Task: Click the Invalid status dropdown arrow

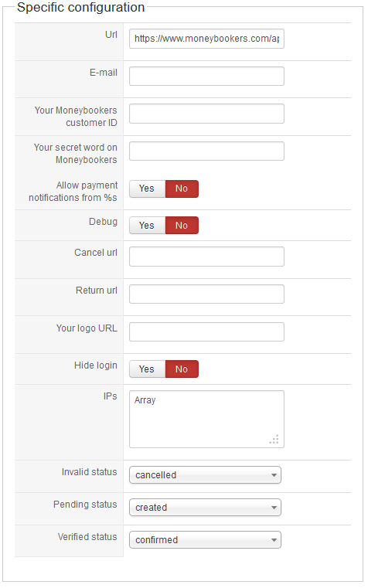Action: coord(274,475)
